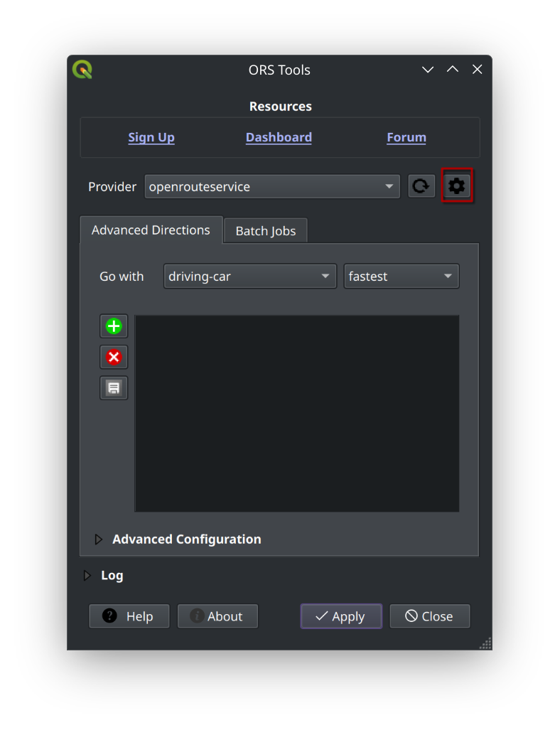Click the refresh provider button
Viewport: 560px width, 730px height.
point(421,186)
